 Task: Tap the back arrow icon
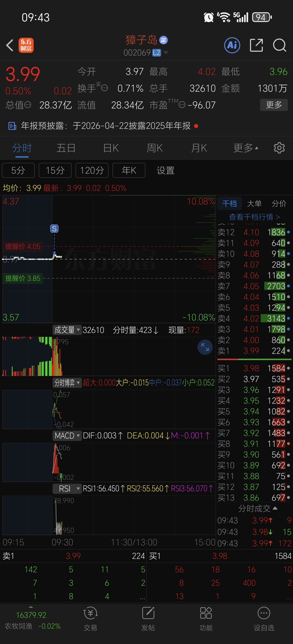[x=10, y=45]
